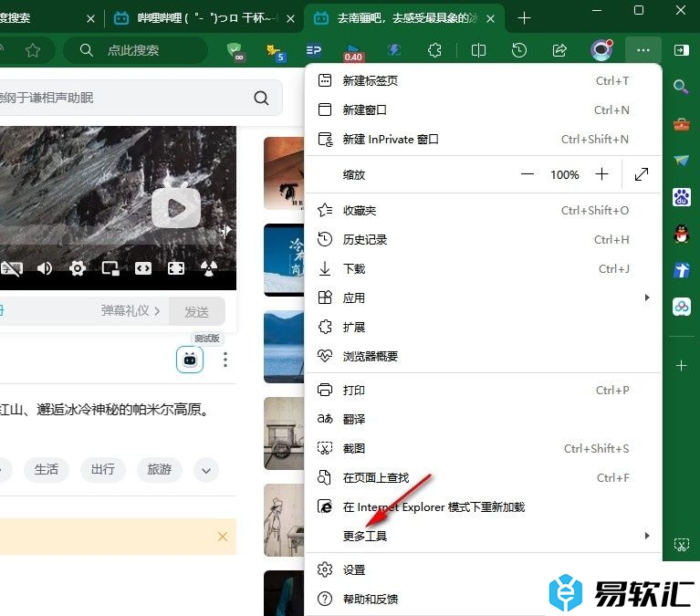Open the QQ penguin icon in sidebar
Viewport: 700px width, 616px height.
(681, 234)
